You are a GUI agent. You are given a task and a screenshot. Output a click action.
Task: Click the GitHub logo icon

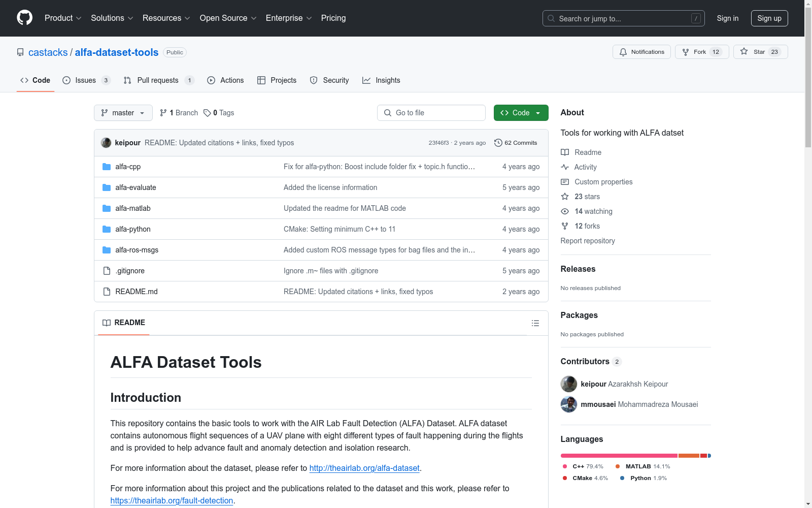24,18
